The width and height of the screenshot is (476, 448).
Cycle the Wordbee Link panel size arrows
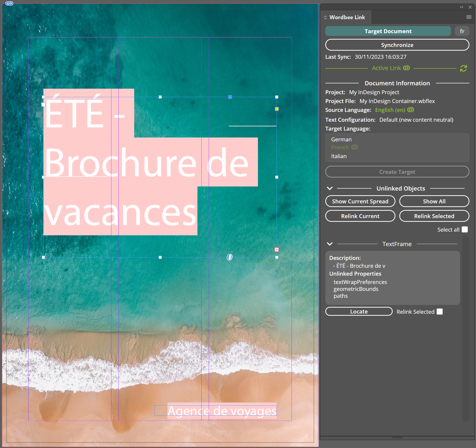(325, 17)
